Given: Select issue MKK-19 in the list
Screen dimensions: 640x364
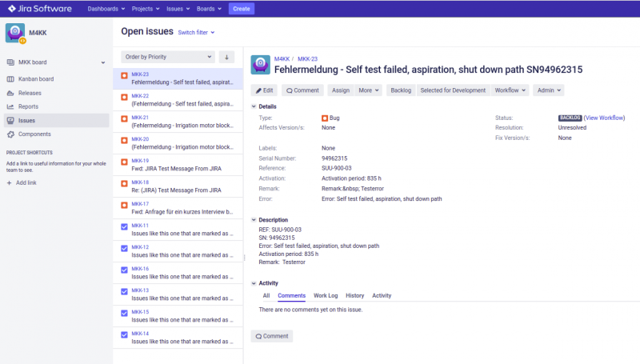Looking at the screenshot, I should [179, 165].
